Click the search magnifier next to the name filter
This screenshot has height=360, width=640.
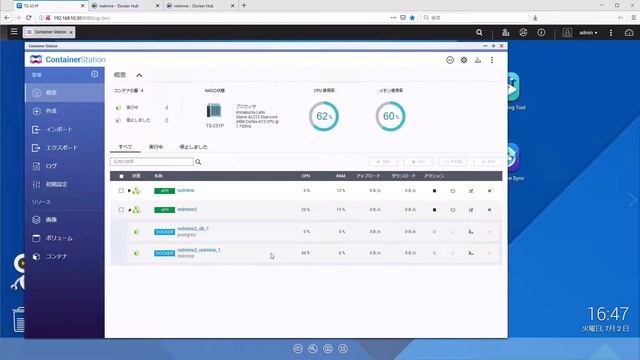(x=198, y=162)
